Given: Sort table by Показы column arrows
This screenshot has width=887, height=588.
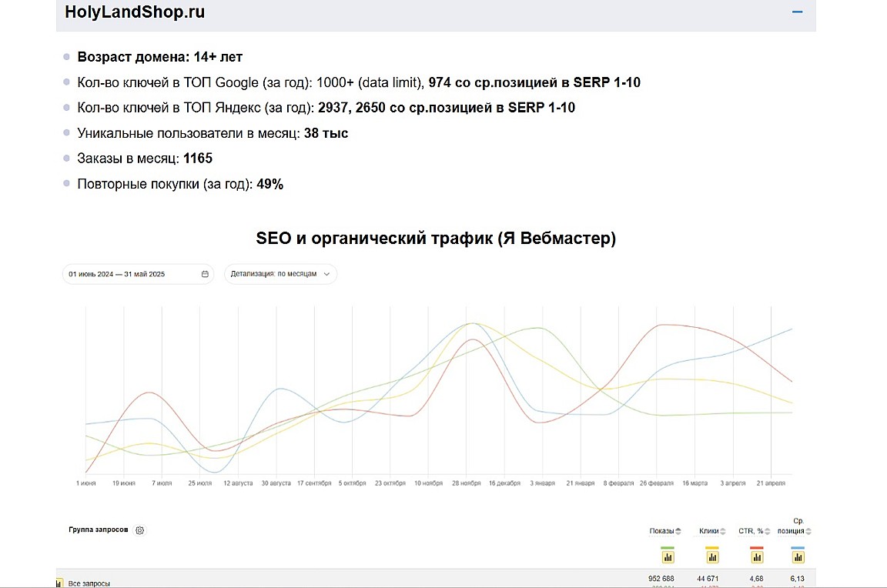Looking at the screenshot, I should pos(678,531).
